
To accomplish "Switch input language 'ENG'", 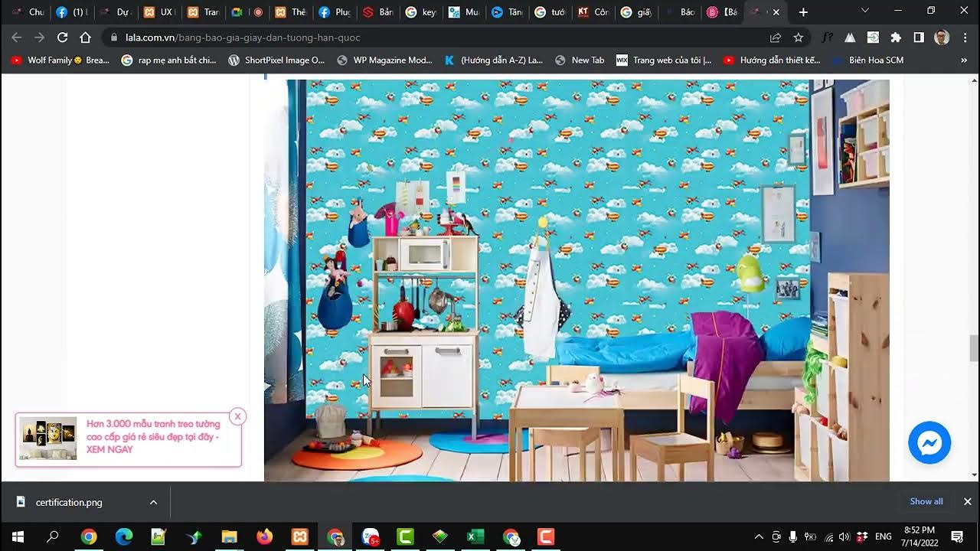I will pos(884,536).
